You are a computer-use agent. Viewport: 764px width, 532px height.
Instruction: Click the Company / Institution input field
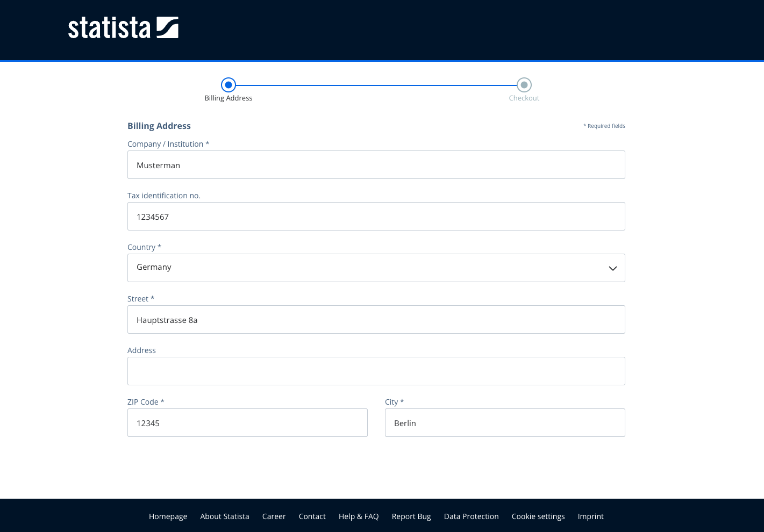[x=376, y=165]
